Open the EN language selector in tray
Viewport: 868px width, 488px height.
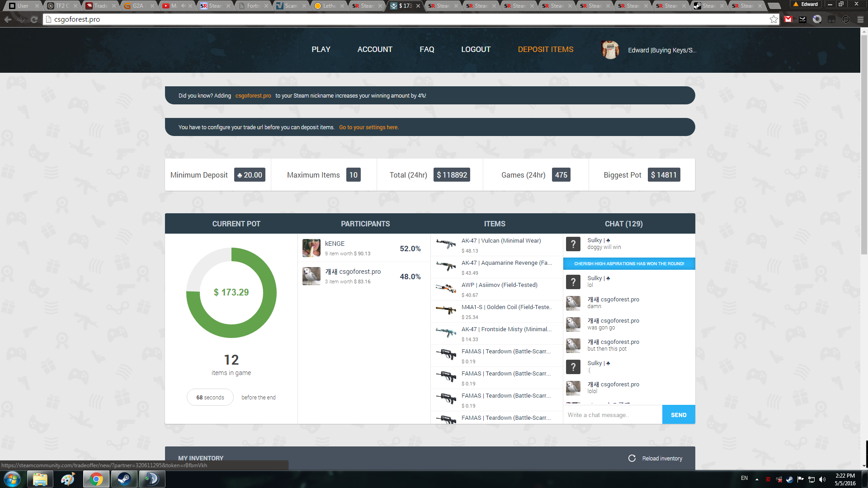coord(744,478)
